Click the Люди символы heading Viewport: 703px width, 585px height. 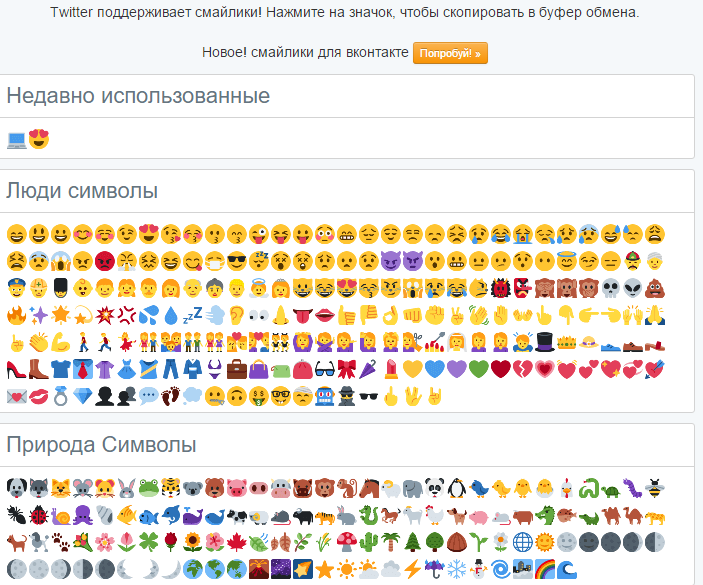coord(82,191)
